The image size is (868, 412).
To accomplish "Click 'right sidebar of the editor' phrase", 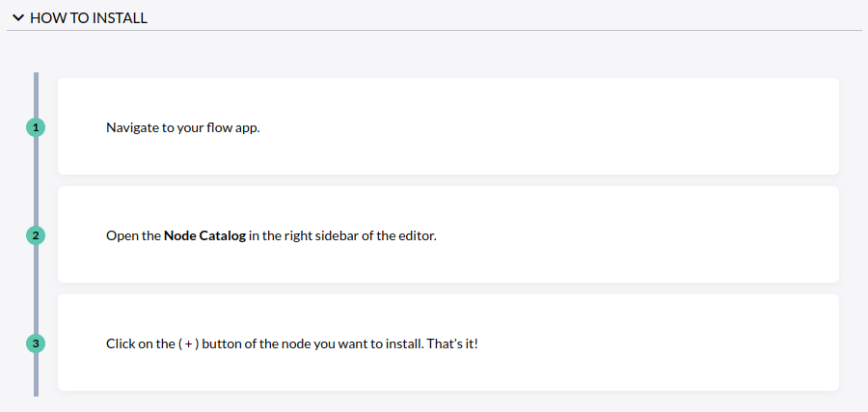I will pyautogui.click(x=361, y=235).
